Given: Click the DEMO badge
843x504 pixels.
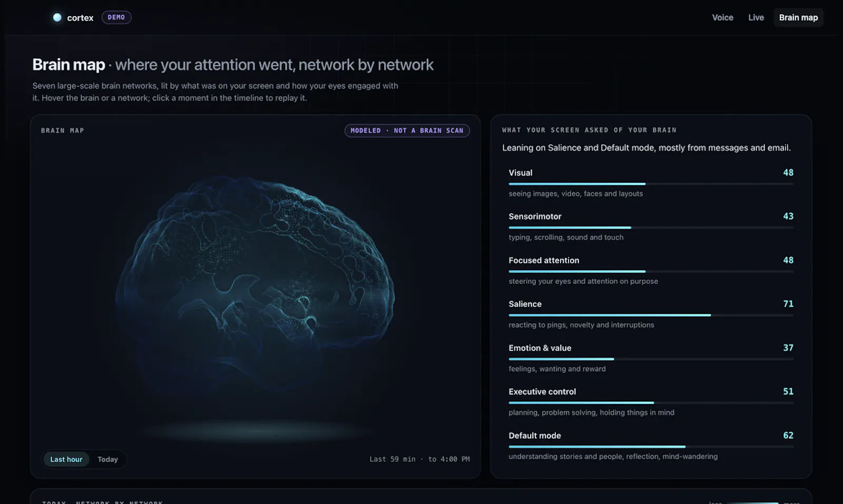Looking at the screenshot, I should [x=116, y=17].
